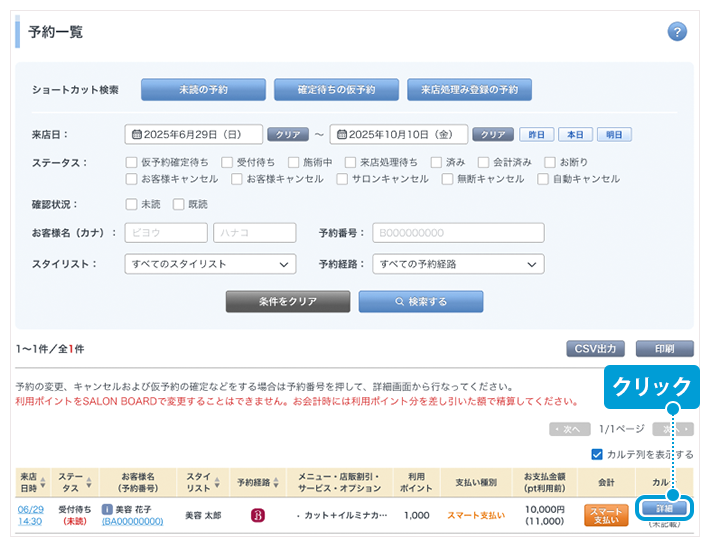Sort by 予約経路 column arrow
The height and width of the screenshot is (547, 710).
pos(277,480)
